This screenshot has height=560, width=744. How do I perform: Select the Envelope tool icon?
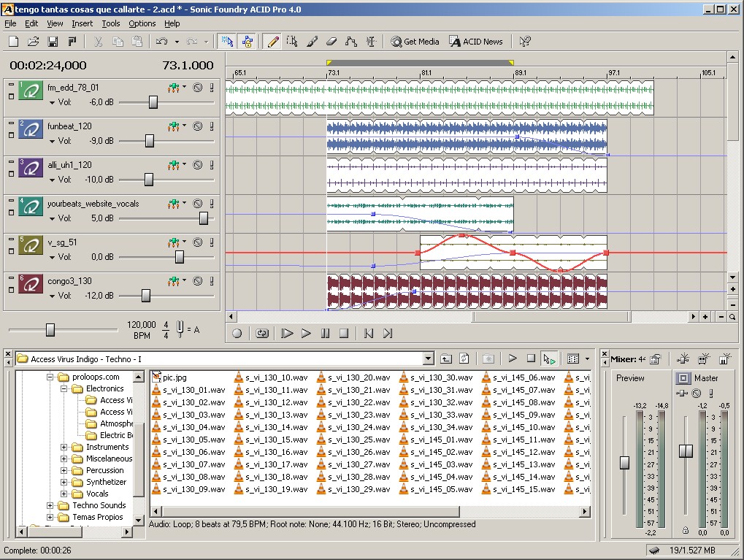click(x=351, y=42)
